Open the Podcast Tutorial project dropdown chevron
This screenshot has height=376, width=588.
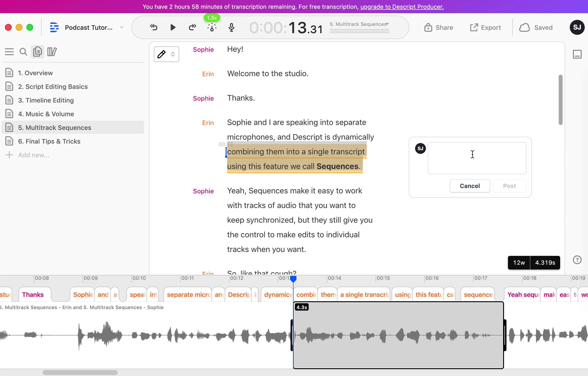tap(122, 27)
